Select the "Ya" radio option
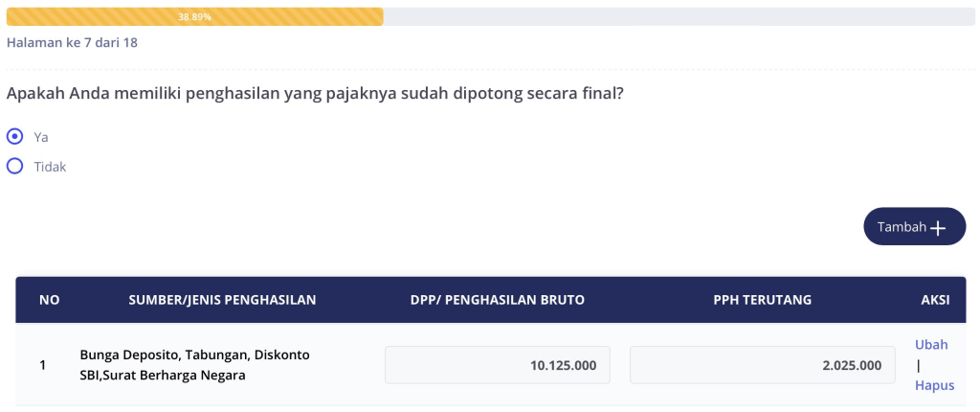The height and width of the screenshot is (412, 980). (14, 136)
